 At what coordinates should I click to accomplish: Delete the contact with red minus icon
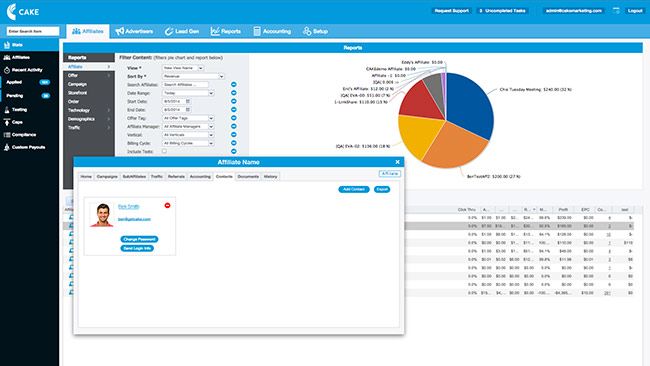[167, 205]
